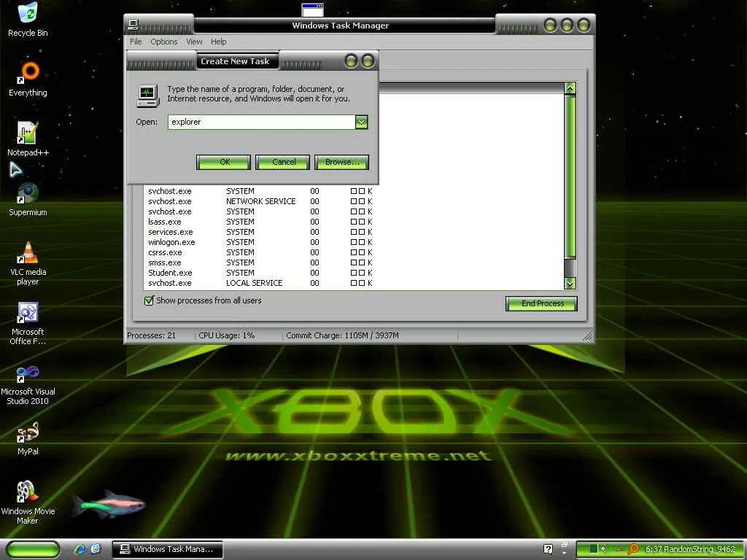Click the process list scroll up arrow
747x560 pixels.
click(570, 88)
